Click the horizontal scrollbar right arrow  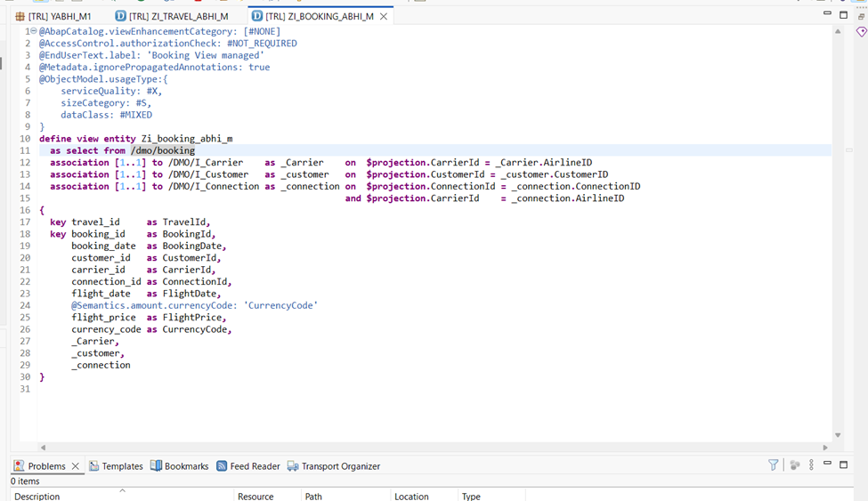click(824, 448)
